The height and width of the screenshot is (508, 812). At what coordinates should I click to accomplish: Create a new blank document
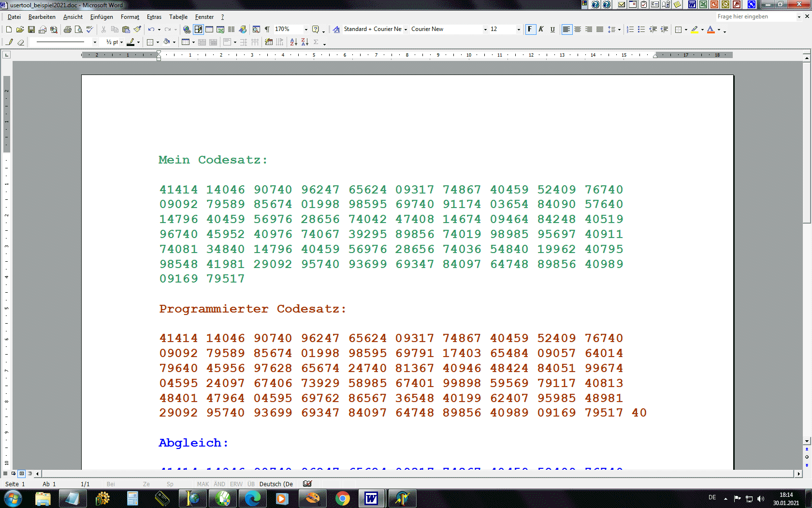(x=9, y=30)
